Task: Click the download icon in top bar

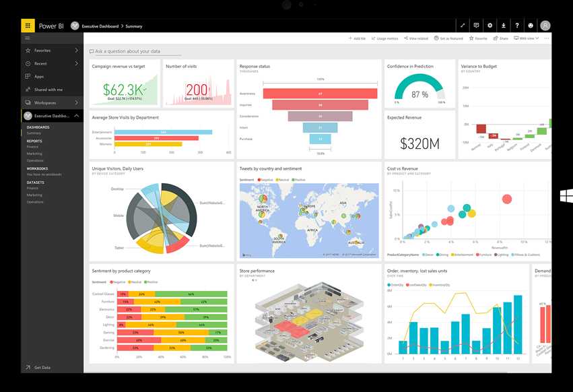Action: tap(503, 25)
